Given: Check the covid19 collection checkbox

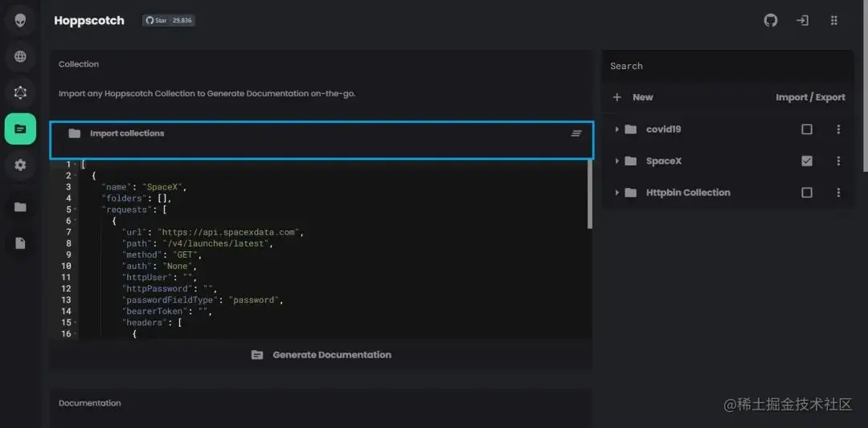Looking at the screenshot, I should coord(807,129).
